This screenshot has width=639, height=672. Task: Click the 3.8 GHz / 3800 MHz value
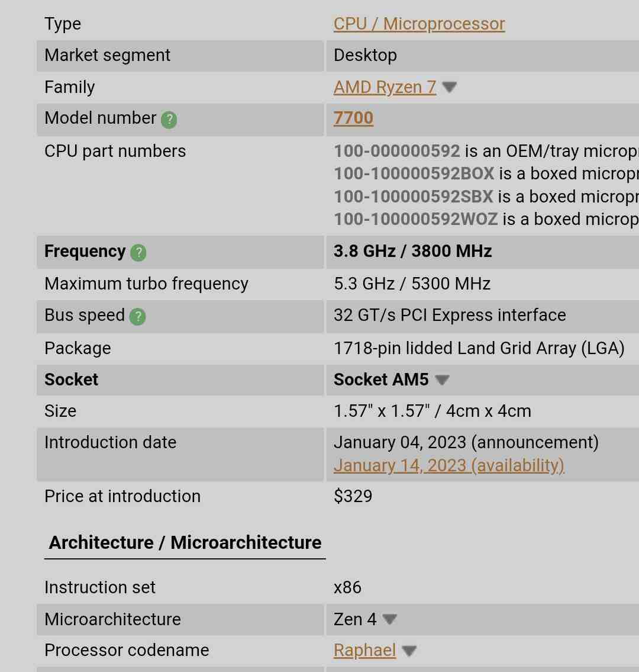coord(412,252)
